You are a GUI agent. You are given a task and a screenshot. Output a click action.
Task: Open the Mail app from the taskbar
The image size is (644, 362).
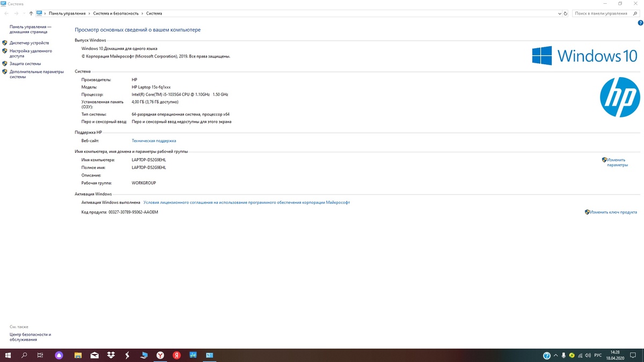94,355
